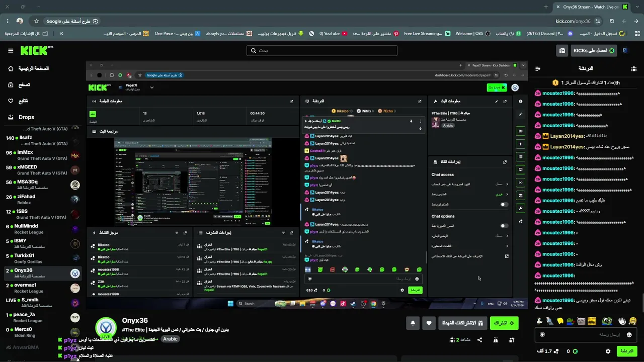Open the One Piece bookmark
644x362 pixels.
177,33
